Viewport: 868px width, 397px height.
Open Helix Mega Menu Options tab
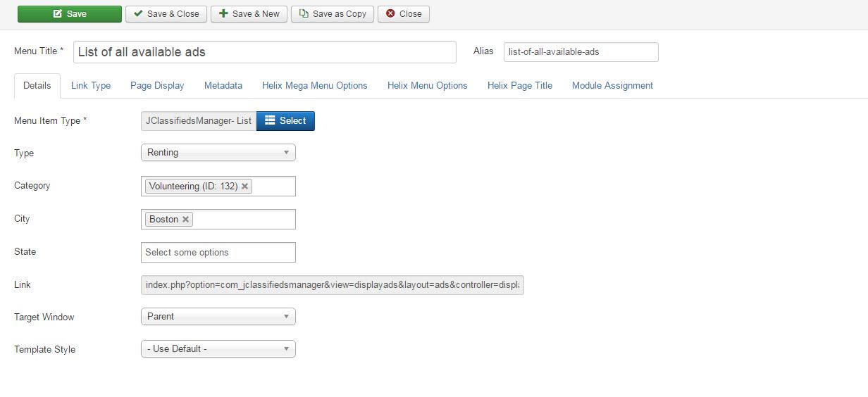[314, 86]
